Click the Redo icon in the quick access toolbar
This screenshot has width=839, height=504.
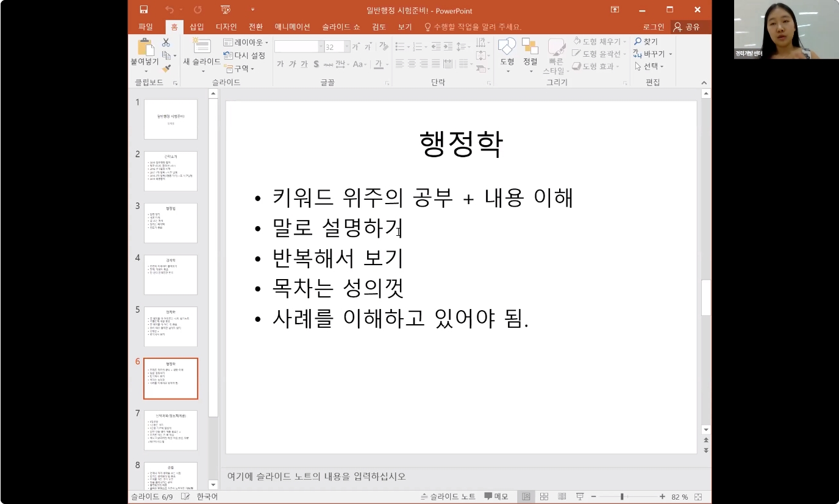[198, 10]
